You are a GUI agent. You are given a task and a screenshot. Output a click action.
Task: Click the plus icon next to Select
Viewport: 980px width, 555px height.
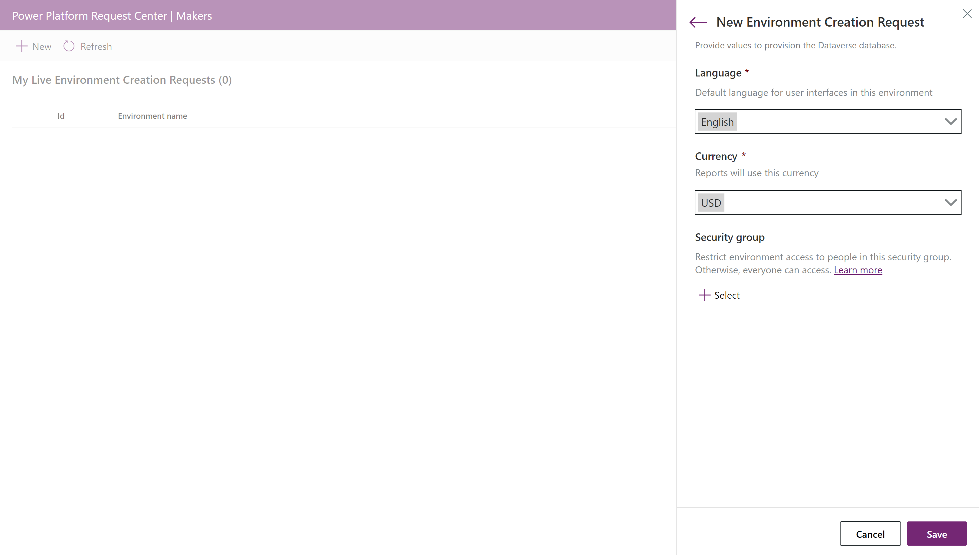(704, 295)
